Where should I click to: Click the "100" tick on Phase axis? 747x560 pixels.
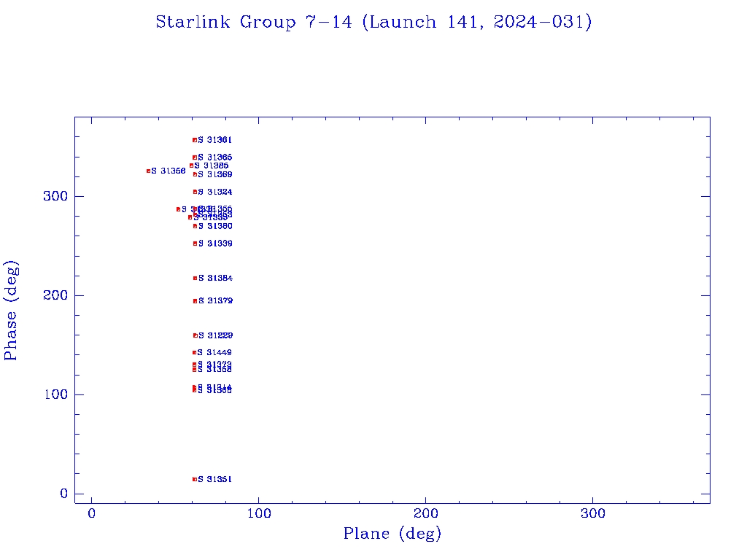(55, 394)
